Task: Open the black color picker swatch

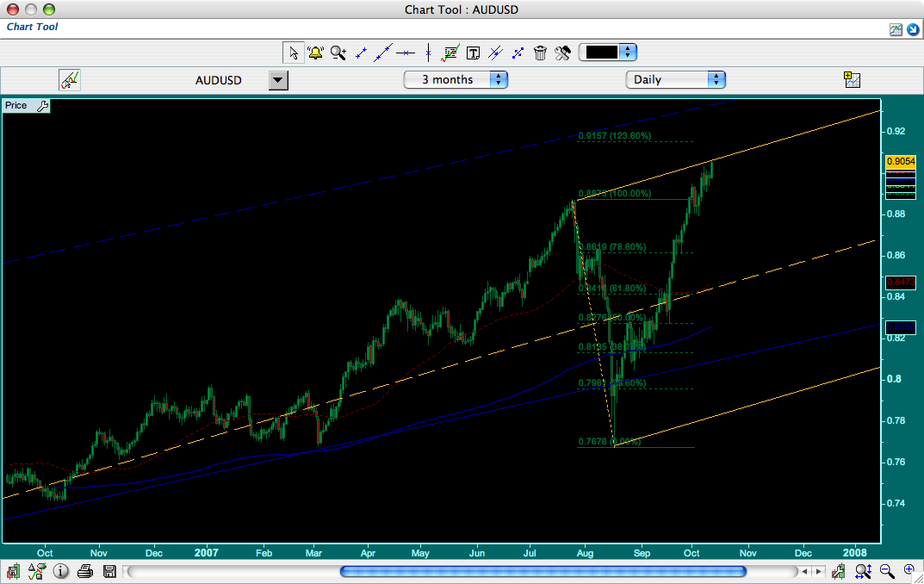Action: click(607, 53)
